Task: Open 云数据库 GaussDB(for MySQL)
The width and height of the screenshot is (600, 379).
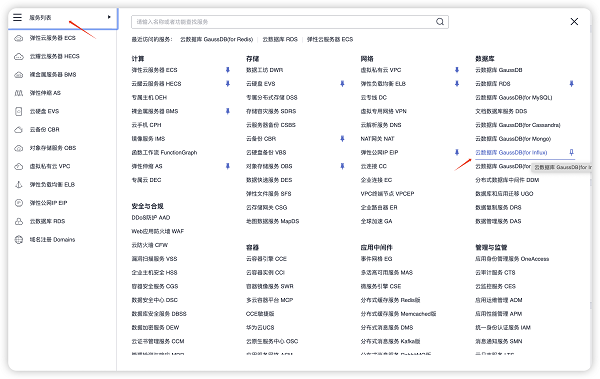Action: pos(514,98)
